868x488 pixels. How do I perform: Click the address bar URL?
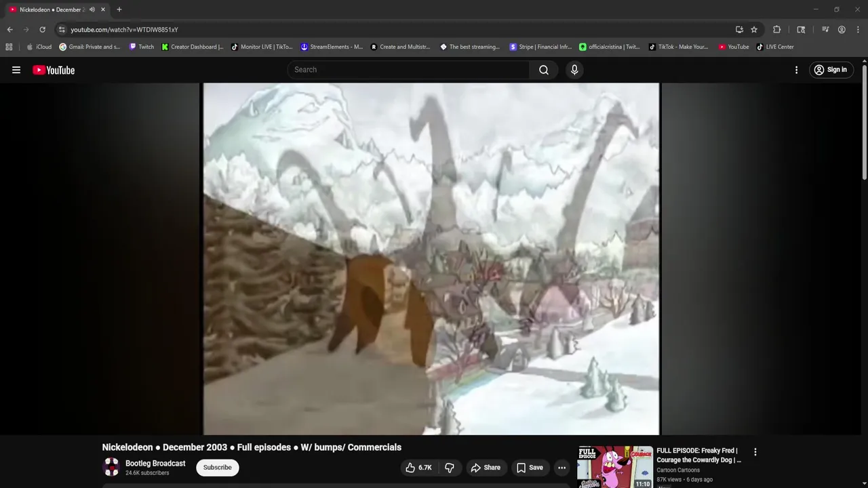pos(125,30)
